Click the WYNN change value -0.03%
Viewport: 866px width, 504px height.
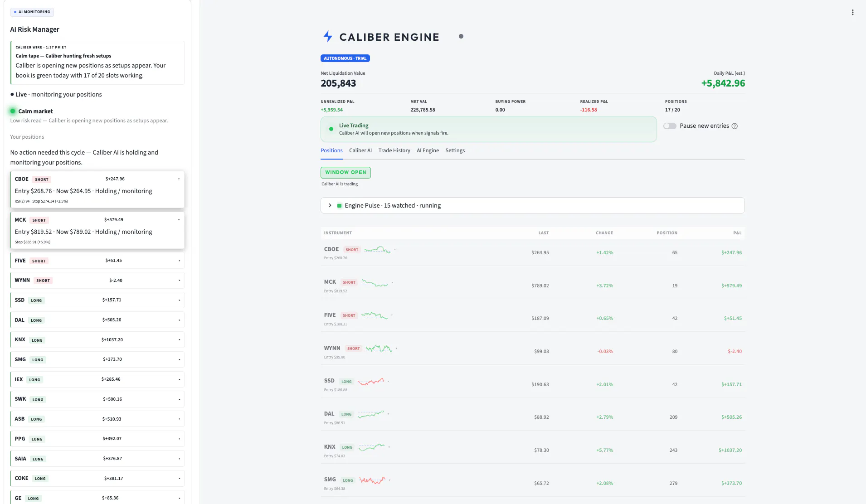pos(605,351)
